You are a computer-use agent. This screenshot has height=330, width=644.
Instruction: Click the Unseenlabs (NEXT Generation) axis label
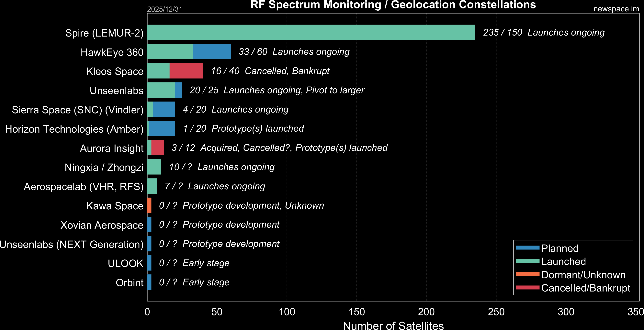coord(72,244)
